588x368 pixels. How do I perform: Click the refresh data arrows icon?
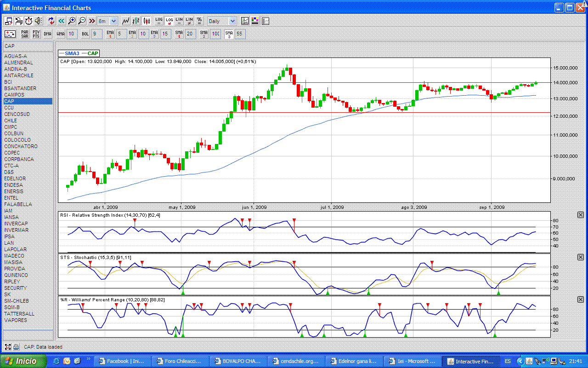click(x=51, y=21)
